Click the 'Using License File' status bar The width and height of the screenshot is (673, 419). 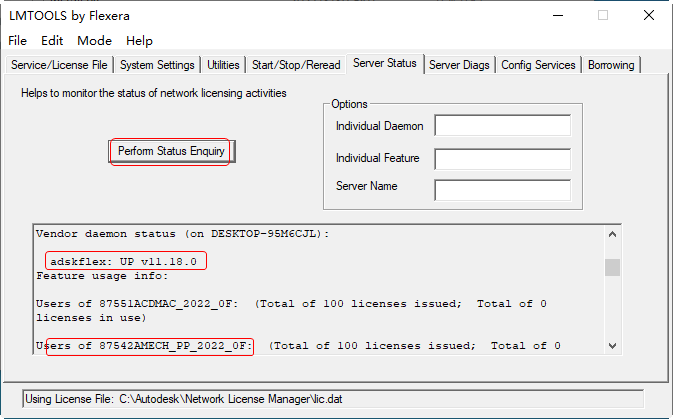coord(333,399)
